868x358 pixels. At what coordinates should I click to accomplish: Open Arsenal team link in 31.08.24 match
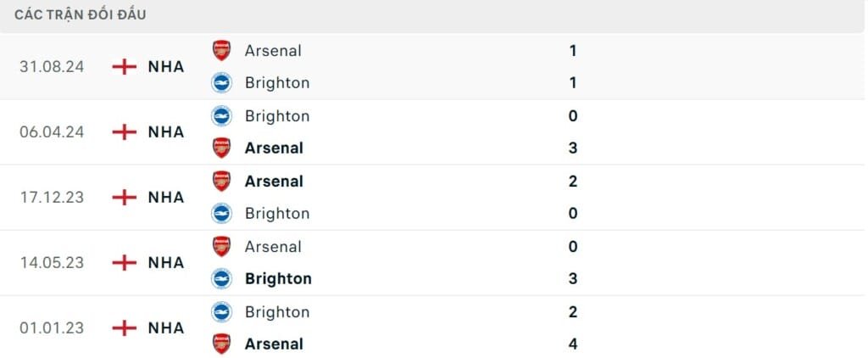coord(273,50)
